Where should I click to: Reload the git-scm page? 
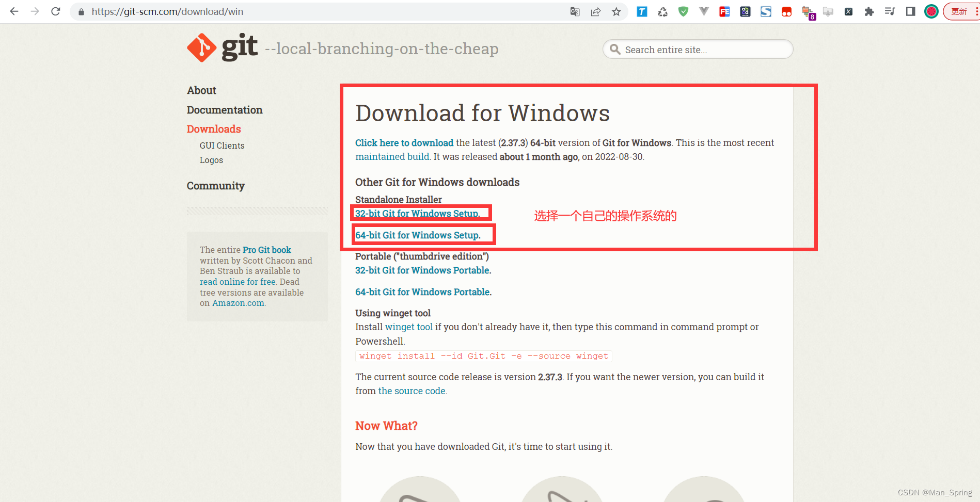pyautogui.click(x=56, y=11)
